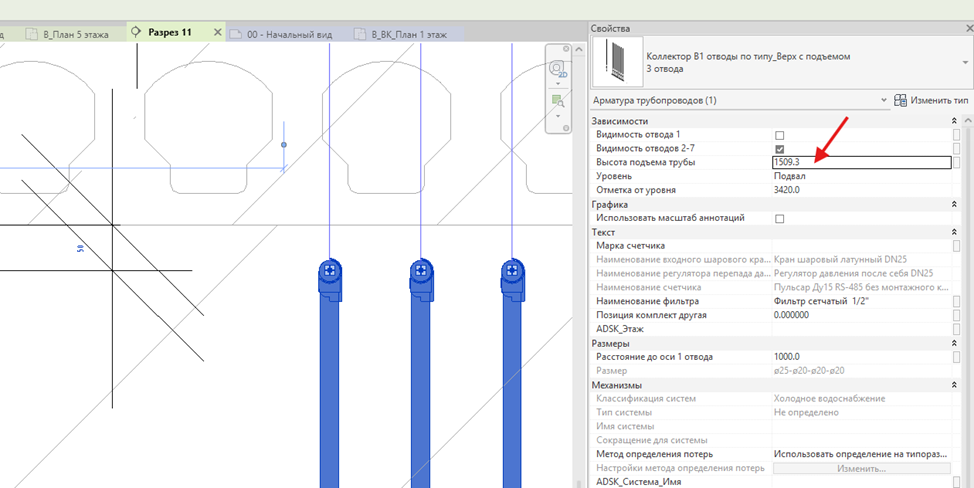Click the sheet icon on 00 - Начальный вид tab
The image size is (974, 488).
235,35
